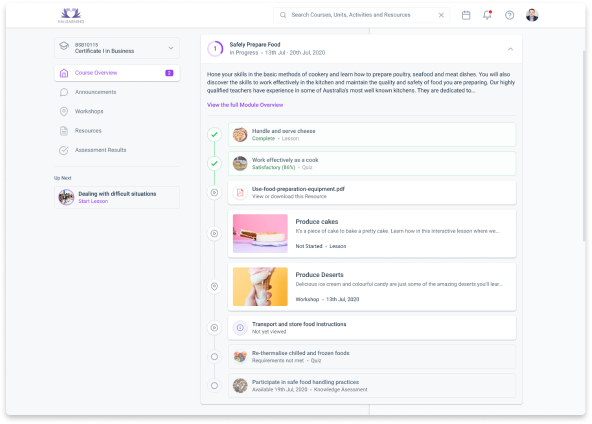Click 'Not Started' status under Produce cakes
Screen dimensions: 592x424
click(x=309, y=246)
